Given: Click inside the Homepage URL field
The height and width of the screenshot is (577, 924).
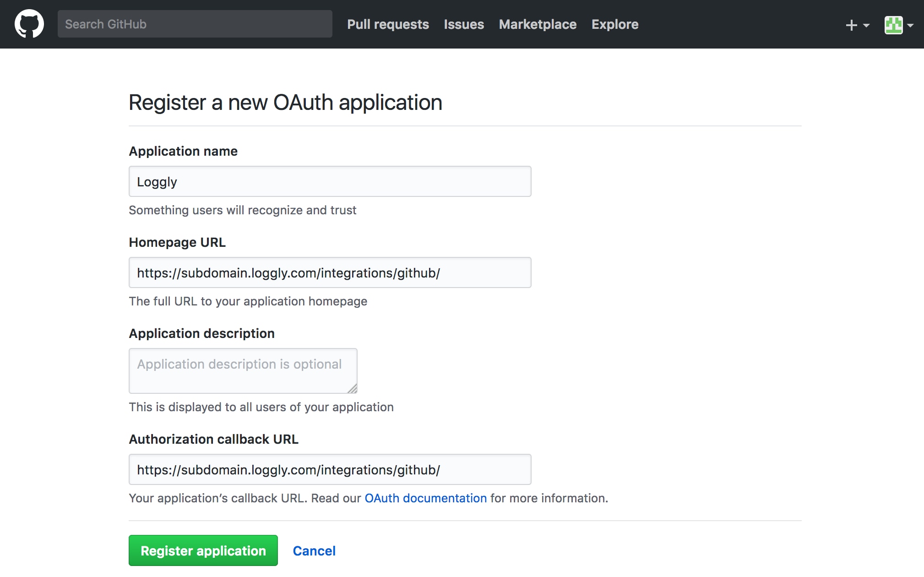Looking at the screenshot, I should [330, 273].
